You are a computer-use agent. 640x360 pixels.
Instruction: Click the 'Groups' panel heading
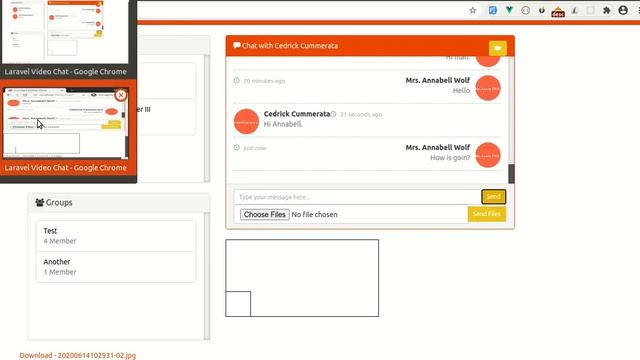pyautogui.click(x=59, y=202)
